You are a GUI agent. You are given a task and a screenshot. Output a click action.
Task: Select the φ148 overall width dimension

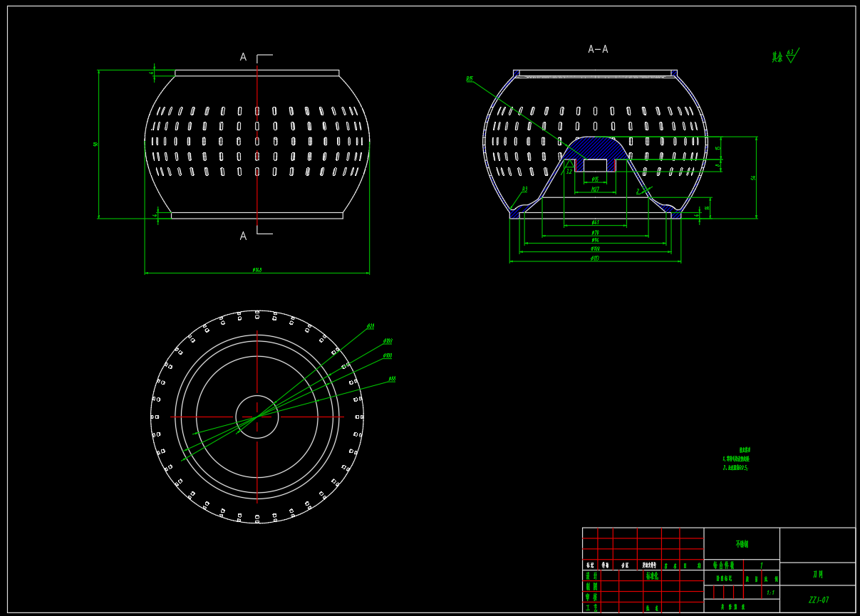pyautogui.click(x=257, y=270)
